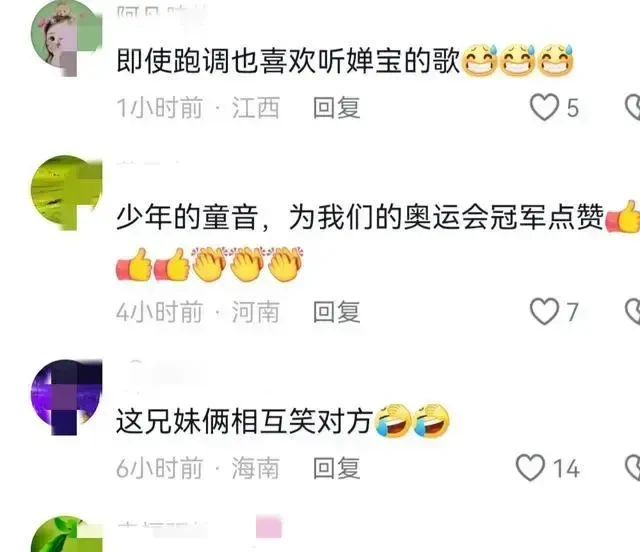
Task: Open the first commenter's username
Action: point(162,12)
